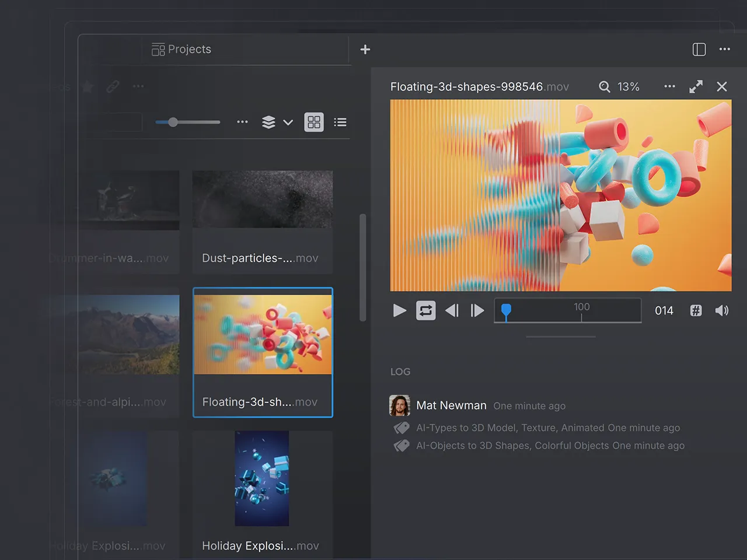This screenshot has width=747, height=560.
Task: Click the LOG section heading
Action: [x=400, y=372]
